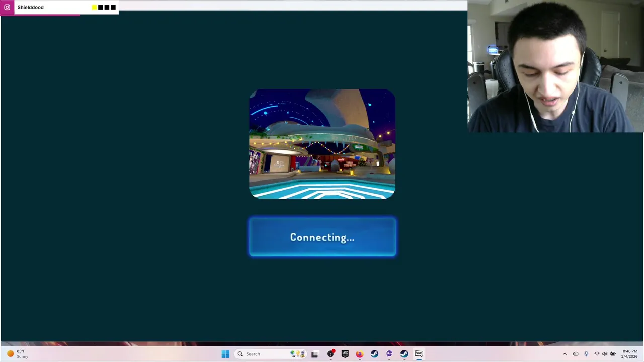Screen dimensions: 644x362
Task: Open the Windows Start menu
Action: click(x=225, y=354)
